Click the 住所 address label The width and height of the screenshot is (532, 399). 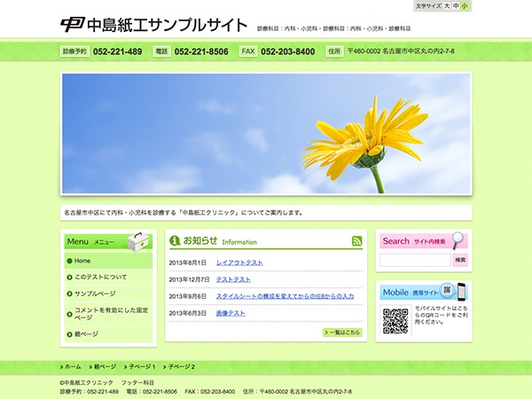334,51
